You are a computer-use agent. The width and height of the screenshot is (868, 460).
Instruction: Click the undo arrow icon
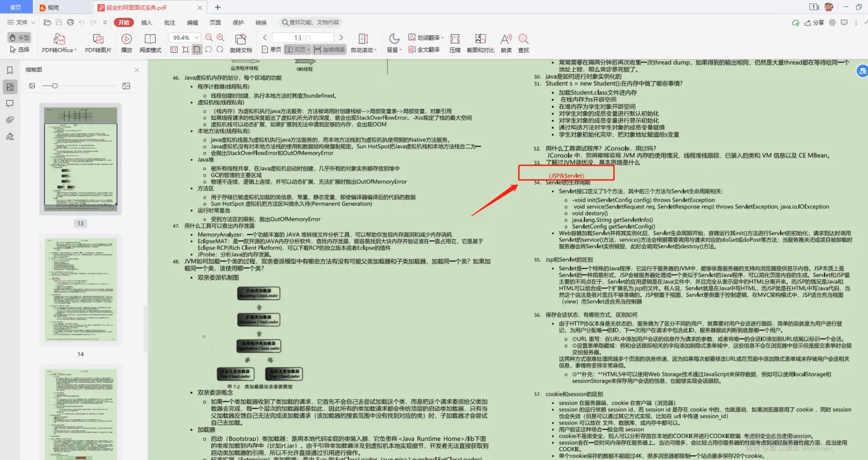(x=82, y=23)
